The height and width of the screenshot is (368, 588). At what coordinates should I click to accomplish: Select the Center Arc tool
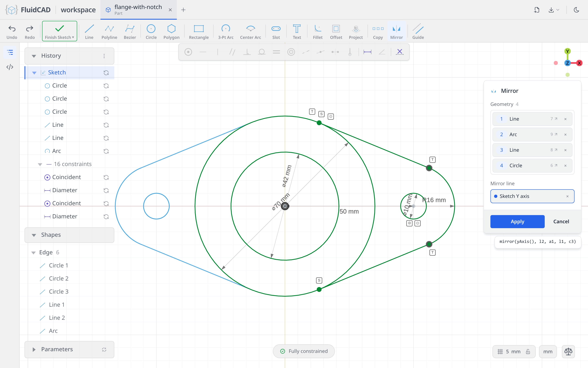click(251, 32)
